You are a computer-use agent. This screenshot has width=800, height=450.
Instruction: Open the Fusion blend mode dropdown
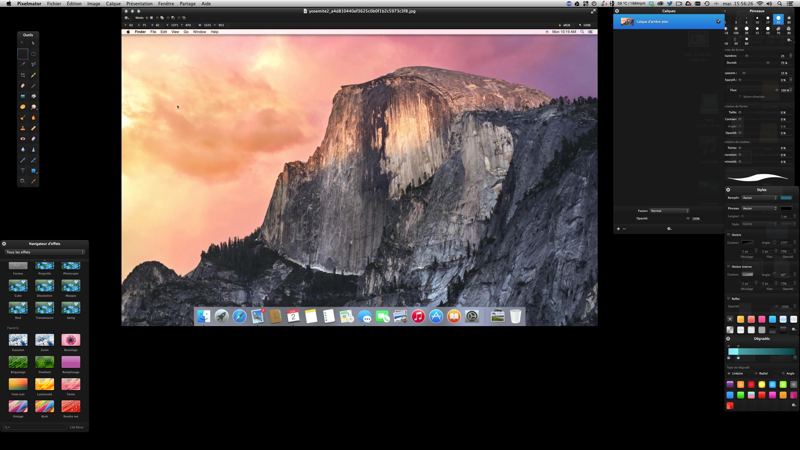(x=669, y=211)
